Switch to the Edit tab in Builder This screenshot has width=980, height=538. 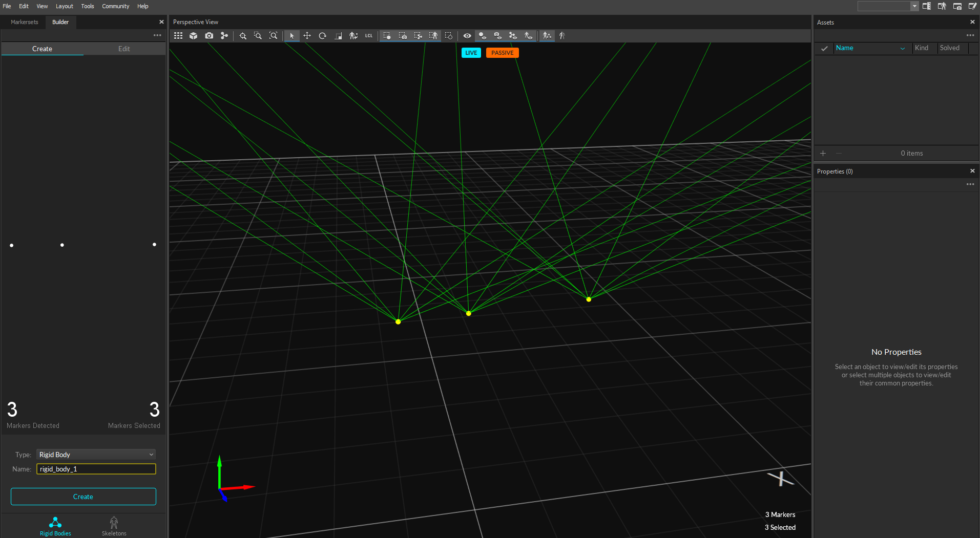[124, 49]
